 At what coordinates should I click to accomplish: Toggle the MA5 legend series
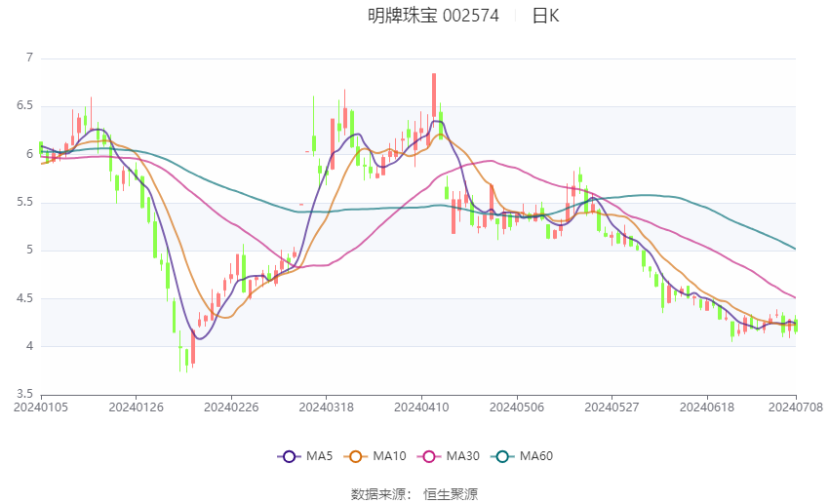pyautogui.click(x=305, y=456)
